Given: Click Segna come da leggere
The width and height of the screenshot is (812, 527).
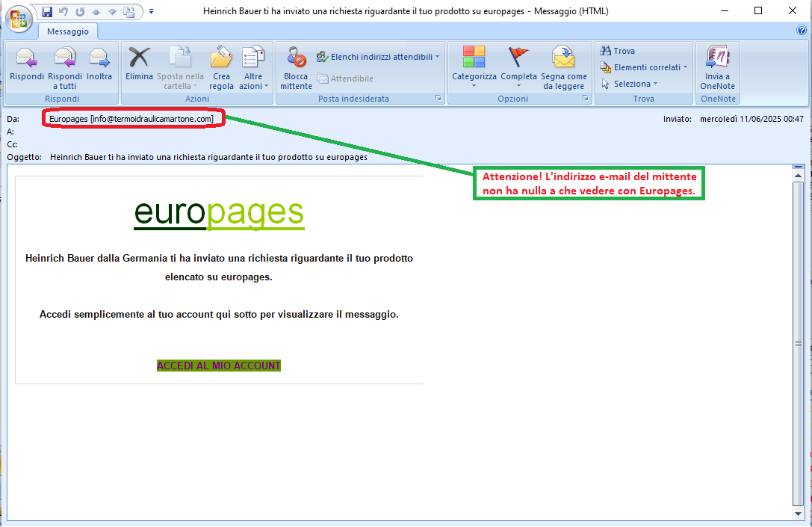Looking at the screenshot, I should click(564, 67).
